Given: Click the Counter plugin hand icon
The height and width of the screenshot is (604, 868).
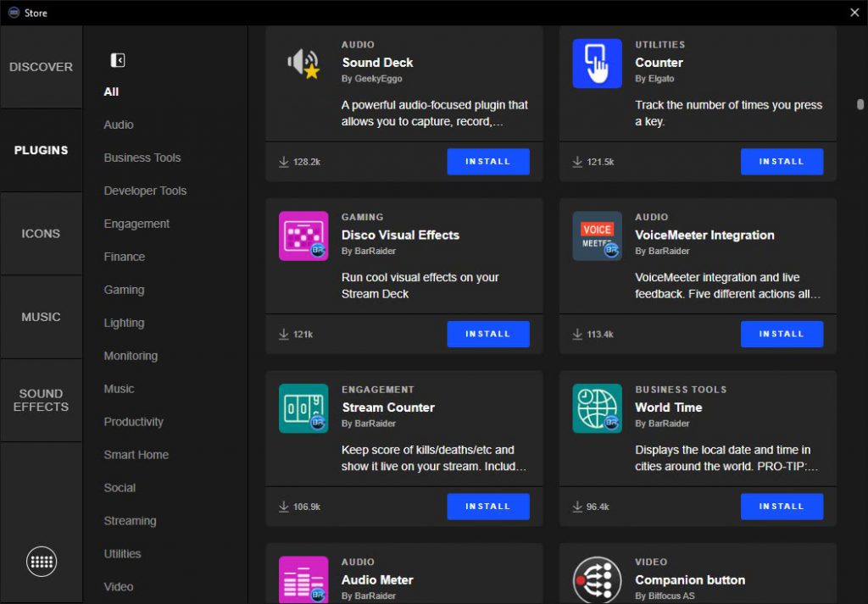Looking at the screenshot, I should pos(597,64).
